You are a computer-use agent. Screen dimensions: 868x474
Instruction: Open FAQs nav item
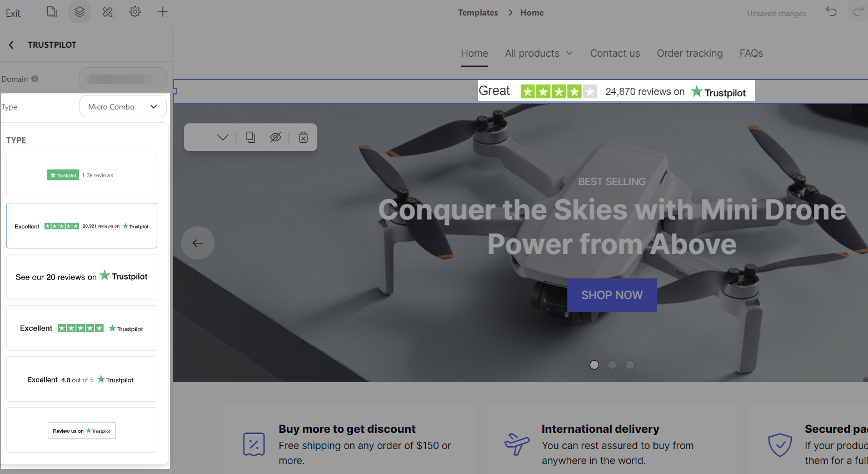tap(751, 53)
